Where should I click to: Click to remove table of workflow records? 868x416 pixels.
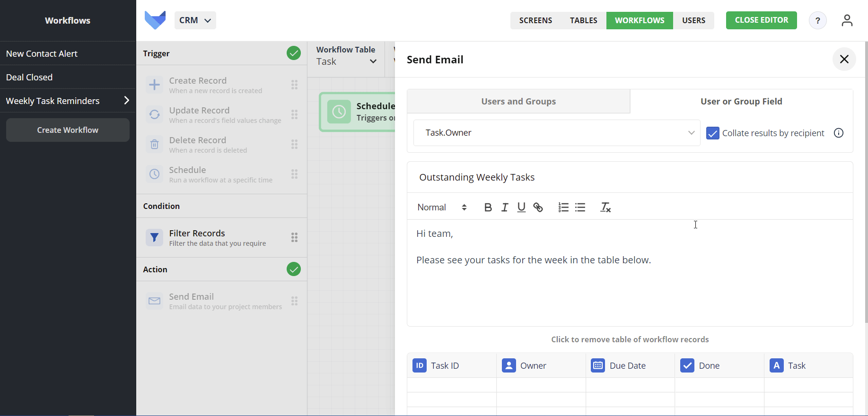point(630,339)
